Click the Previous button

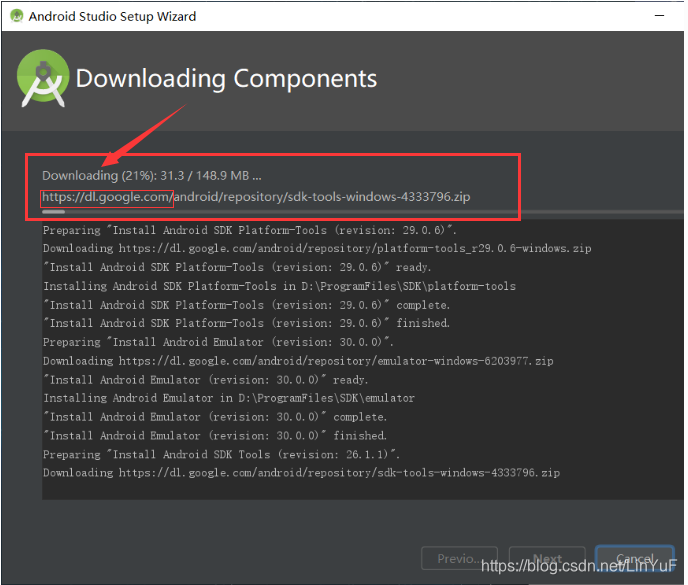pyautogui.click(x=459, y=558)
